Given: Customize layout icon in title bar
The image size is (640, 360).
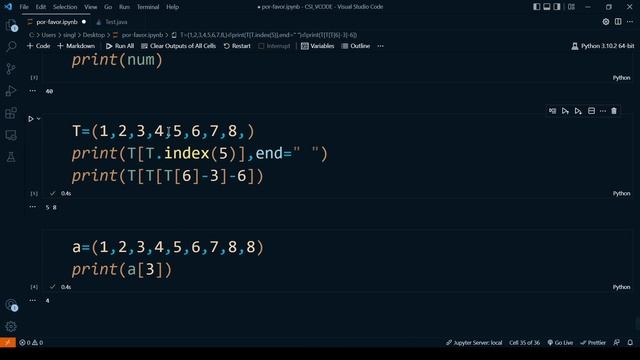Looking at the screenshot, I should click(571, 7).
